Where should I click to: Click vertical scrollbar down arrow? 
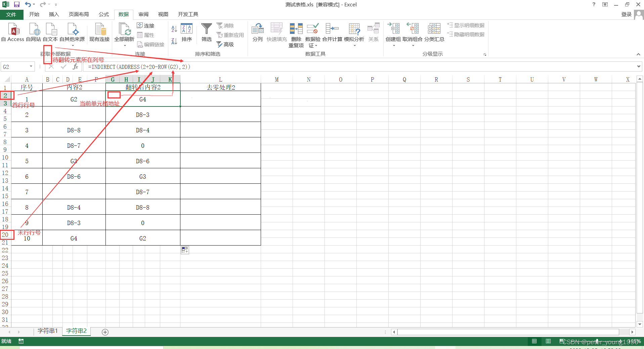[x=640, y=324]
